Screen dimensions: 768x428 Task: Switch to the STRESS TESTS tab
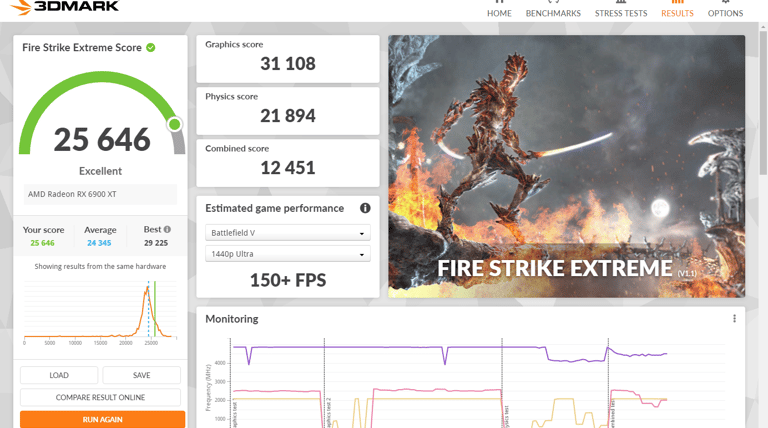621,10
